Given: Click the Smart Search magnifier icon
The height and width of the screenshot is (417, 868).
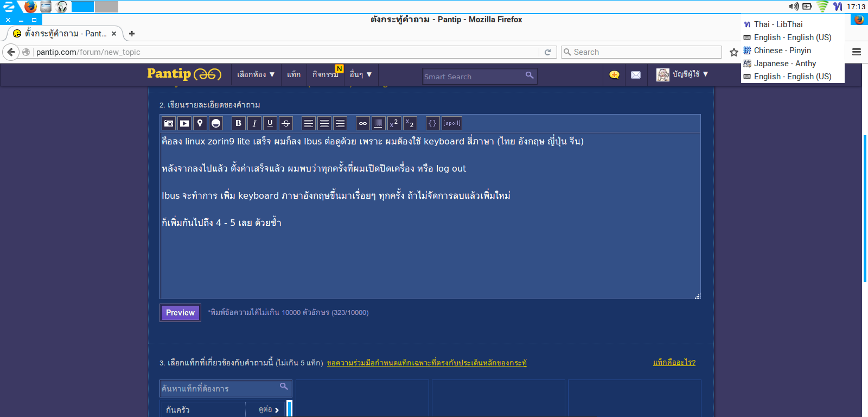Looking at the screenshot, I should (529, 75).
